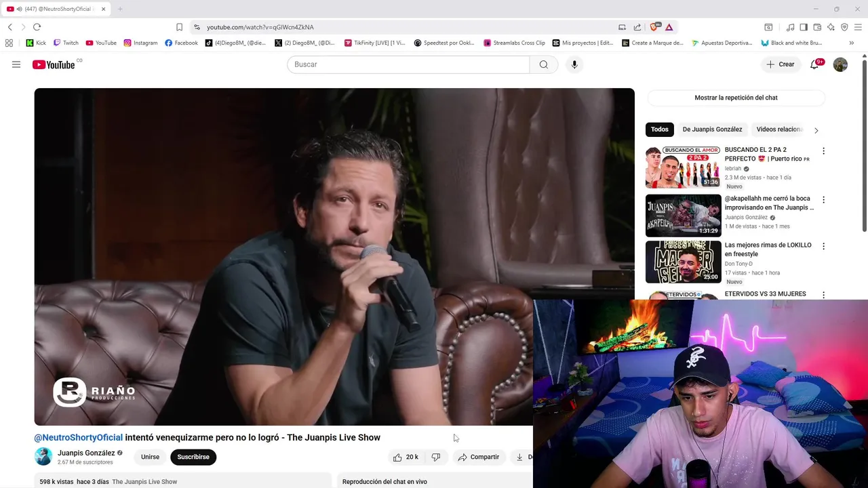The height and width of the screenshot is (488, 868).
Task: Open the akapellahh video thumbnail
Action: click(683, 216)
